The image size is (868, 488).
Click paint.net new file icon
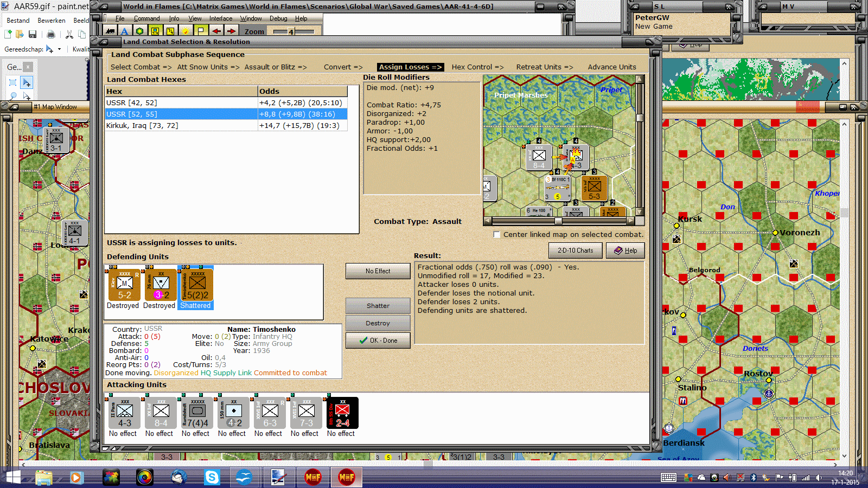point(8,34)
